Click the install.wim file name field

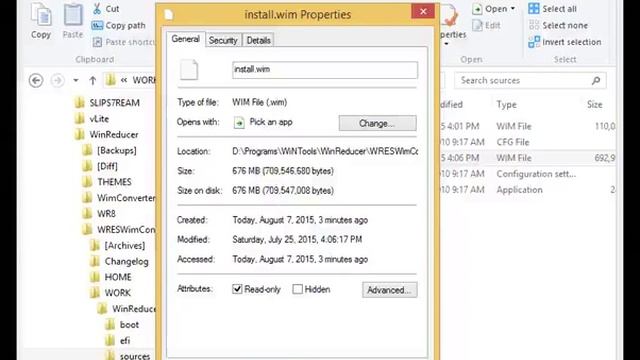point(325,70)
